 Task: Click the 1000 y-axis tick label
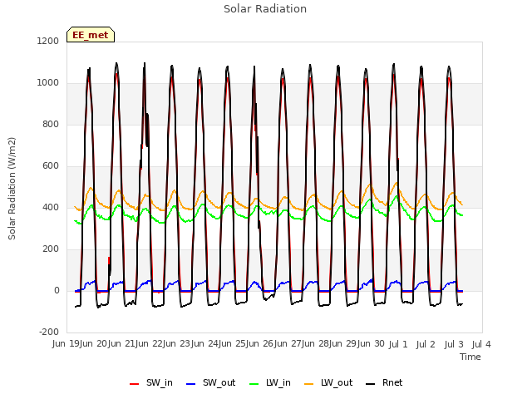pos(48,83)
